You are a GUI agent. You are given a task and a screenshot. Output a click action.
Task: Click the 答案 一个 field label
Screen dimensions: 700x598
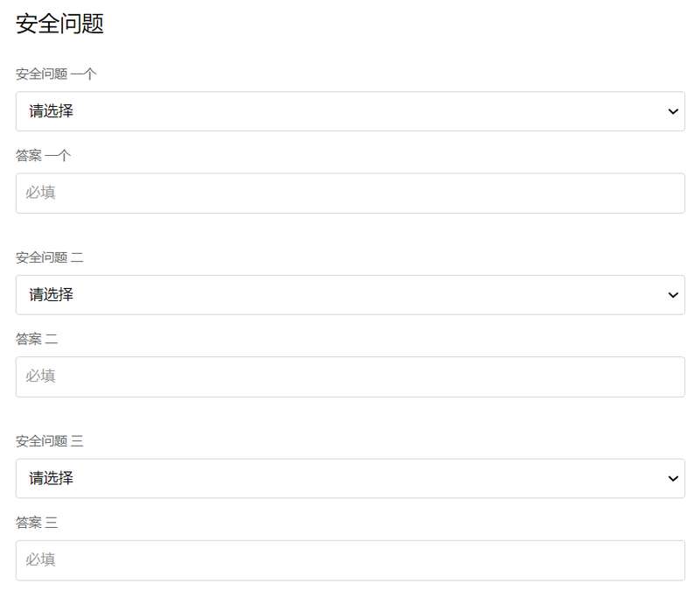(43, 156)
